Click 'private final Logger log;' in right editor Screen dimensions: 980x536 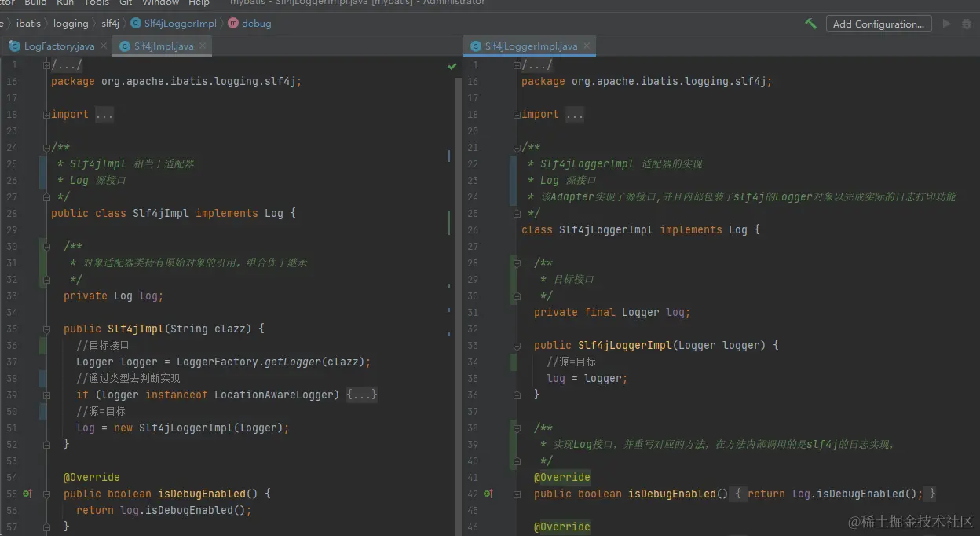point(612,312)
